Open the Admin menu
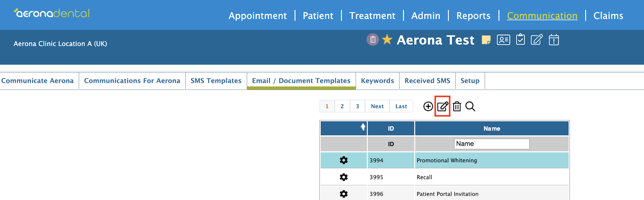This screenshot has height=200, width=644. tap(426, 16)
